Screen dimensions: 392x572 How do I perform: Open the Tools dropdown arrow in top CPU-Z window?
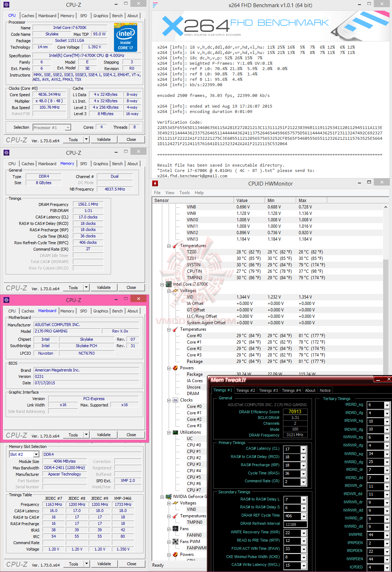[x=86, y=139]
